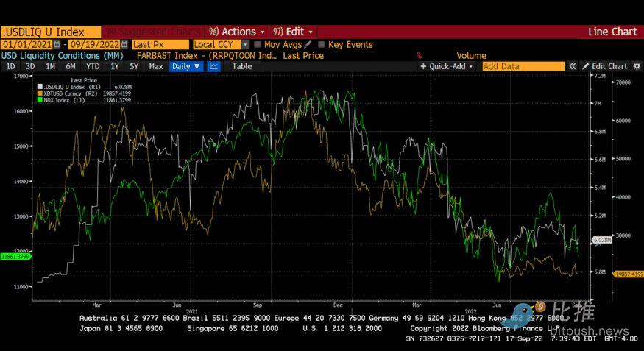Open the Edit menu
The height and width of the screenshot is (351, 644).
[x=293, y=32]
